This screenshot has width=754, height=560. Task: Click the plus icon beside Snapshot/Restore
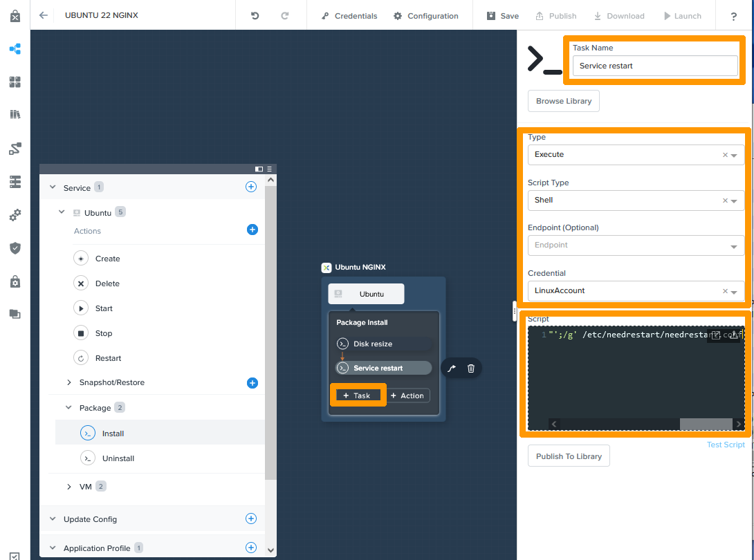(x=252, y=382)
